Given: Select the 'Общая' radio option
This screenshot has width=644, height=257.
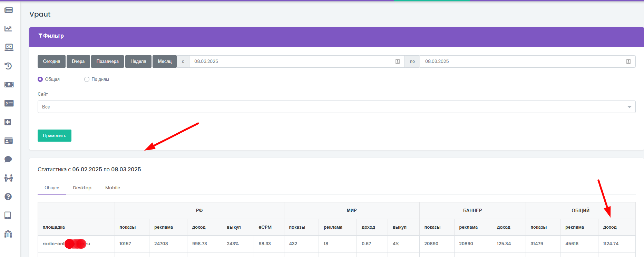Looking at the screenshot, I should point(40,79).
